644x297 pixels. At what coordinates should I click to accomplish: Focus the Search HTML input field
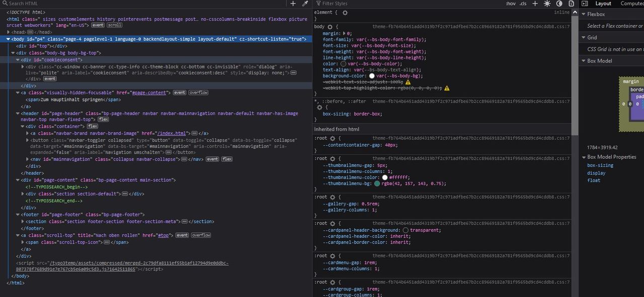pos(143,4)
